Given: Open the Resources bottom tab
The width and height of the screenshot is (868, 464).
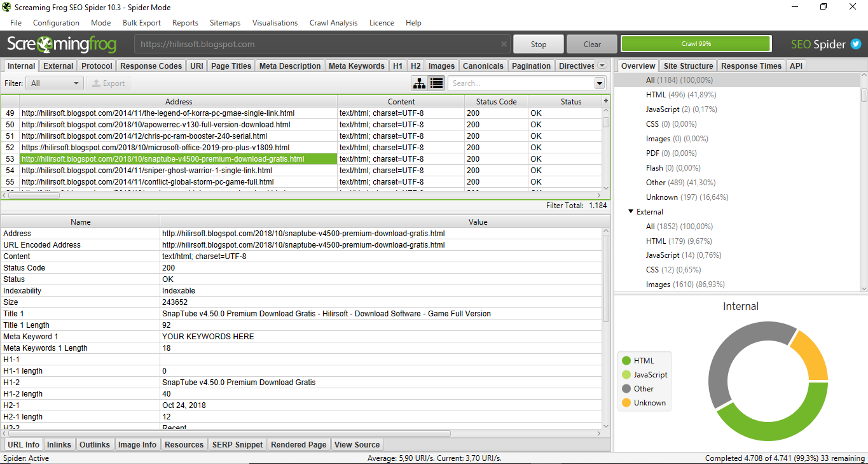Looking at the screenshot, I should pos(184,444).
